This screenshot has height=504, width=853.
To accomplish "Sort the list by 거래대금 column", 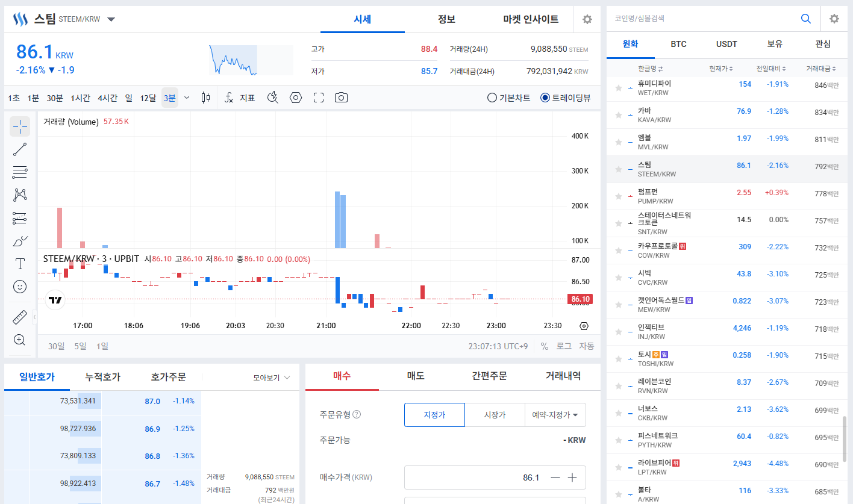I will (x=820, y=69).
